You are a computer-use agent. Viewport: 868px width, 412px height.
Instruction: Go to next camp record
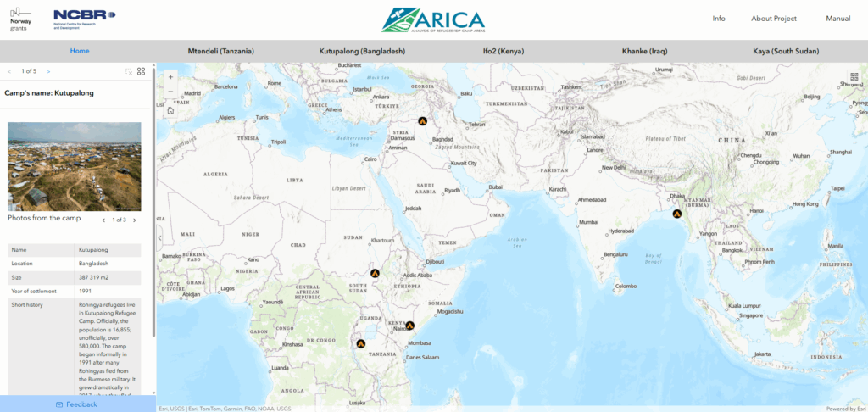click(48, 71)
